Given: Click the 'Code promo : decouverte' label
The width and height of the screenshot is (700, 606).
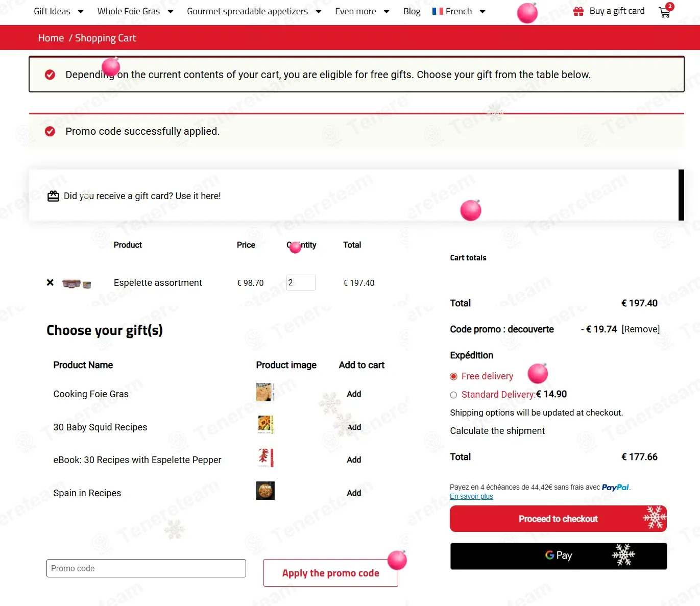Looking at the screenshot, I should tap(502, 329).
